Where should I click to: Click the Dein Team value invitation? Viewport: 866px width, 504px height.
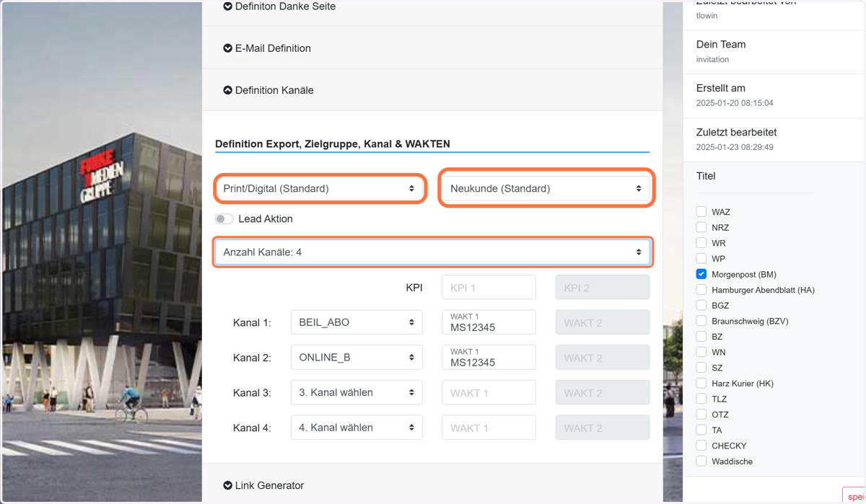click(712, 59)
